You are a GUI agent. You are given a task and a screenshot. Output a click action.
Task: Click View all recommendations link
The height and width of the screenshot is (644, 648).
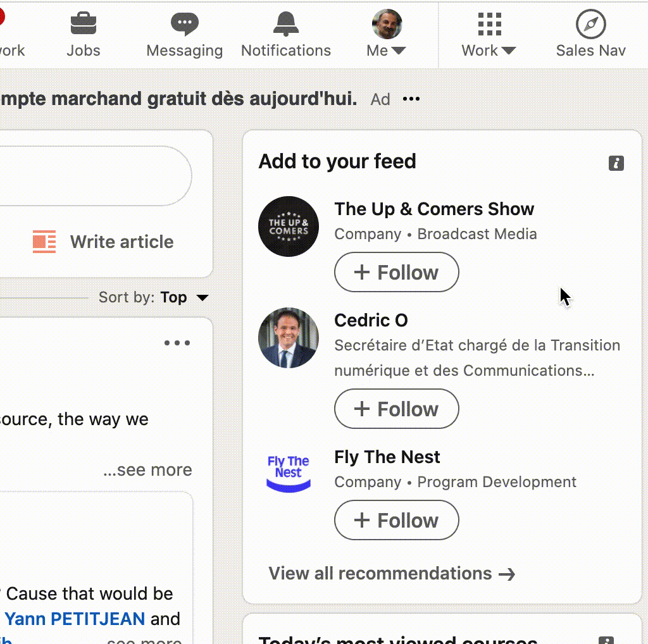tap(392, 573)
